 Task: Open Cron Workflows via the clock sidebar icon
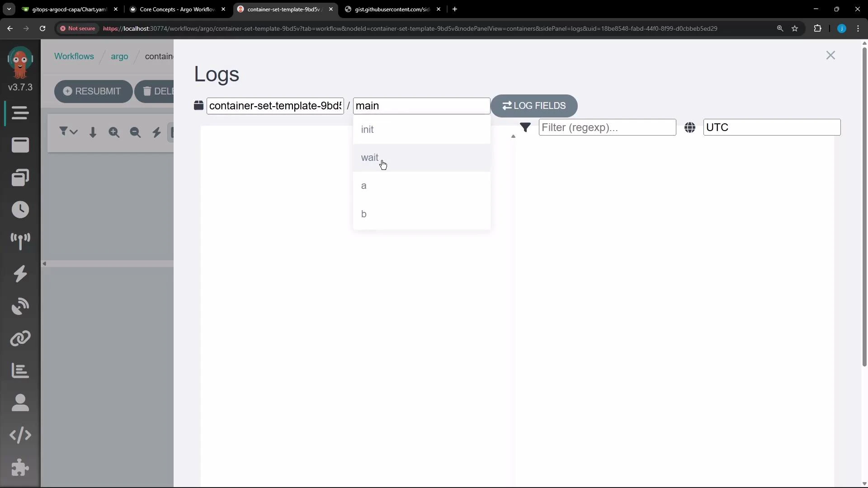20,209
